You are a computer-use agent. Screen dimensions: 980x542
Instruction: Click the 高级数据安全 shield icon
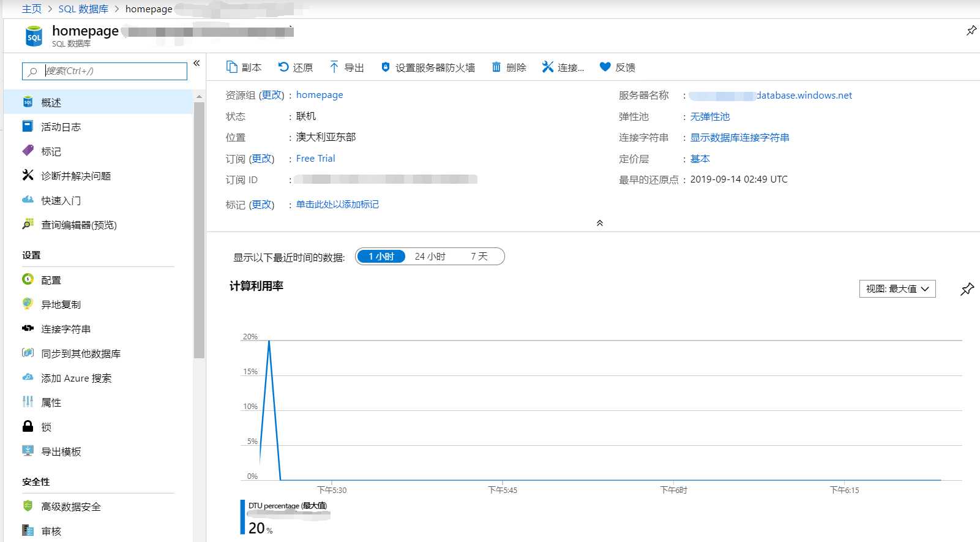click(x=28, y=506)
